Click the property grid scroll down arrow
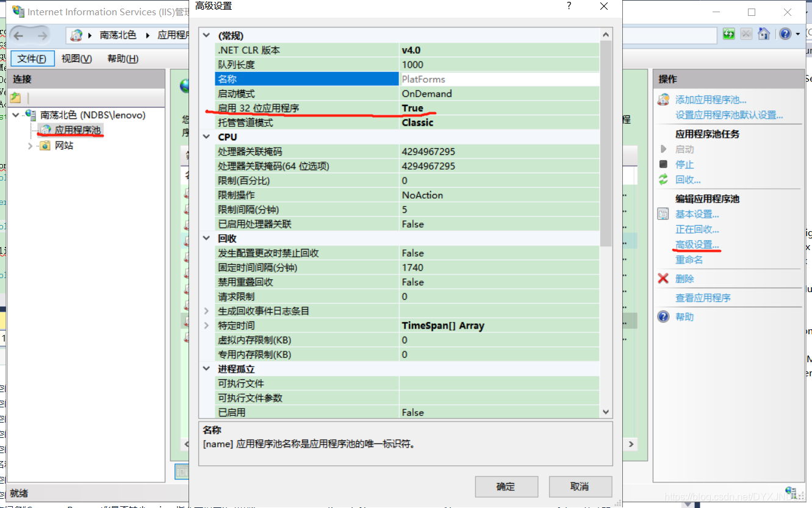Image resolution: width=812 pixels, height=508 pixels. tap(606, 412)
